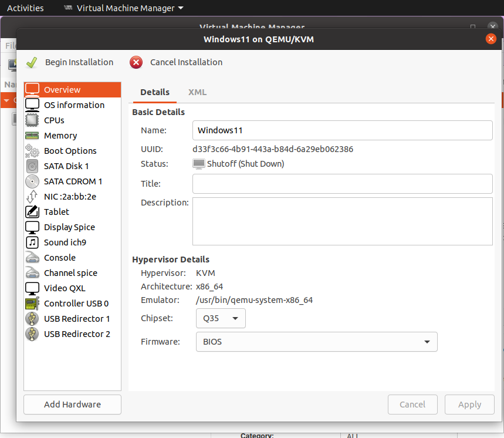The image size is (504, 438).
Task: Select the NIC :2a:bb:2e network icon
Action: [x=32, y=197]
